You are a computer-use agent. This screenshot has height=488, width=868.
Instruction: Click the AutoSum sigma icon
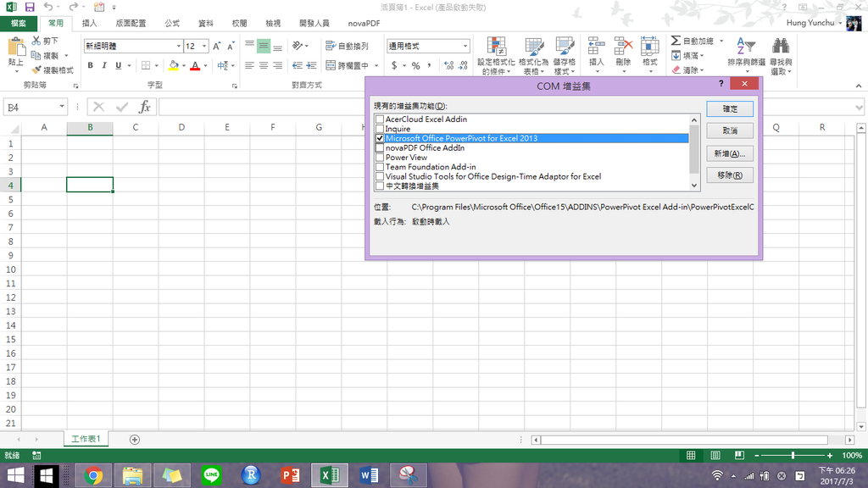click(676, 41)
